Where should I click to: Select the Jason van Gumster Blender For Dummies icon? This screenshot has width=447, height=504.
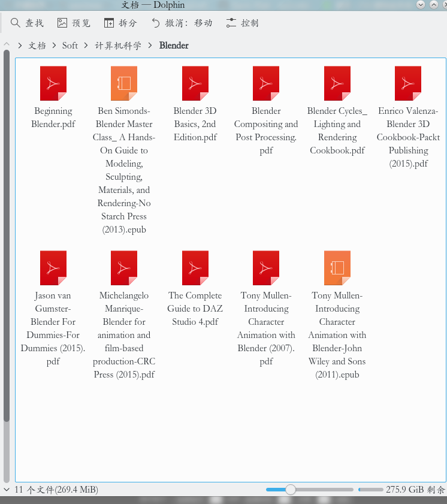click(53, 268)
